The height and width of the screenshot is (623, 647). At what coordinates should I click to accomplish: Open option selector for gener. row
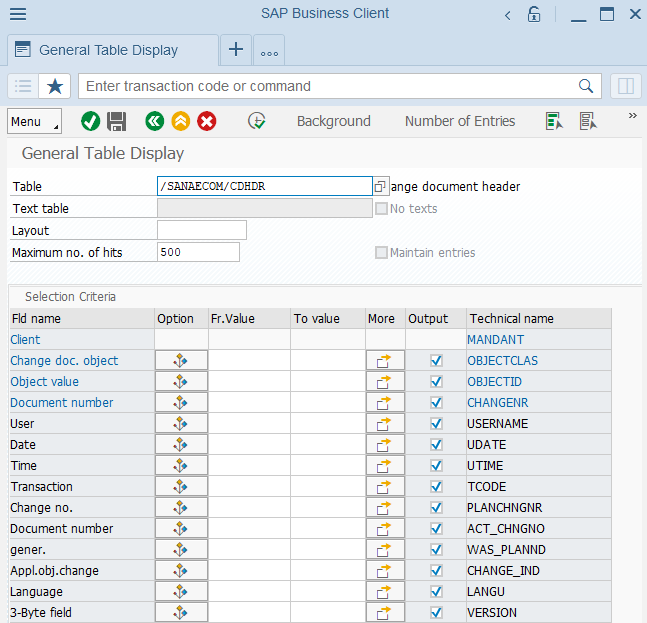181,550
